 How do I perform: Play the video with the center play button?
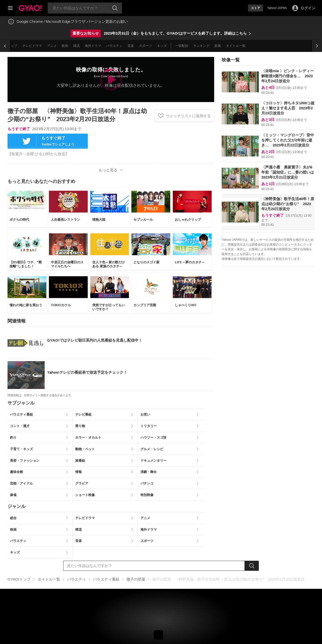[x=111, y=79]
